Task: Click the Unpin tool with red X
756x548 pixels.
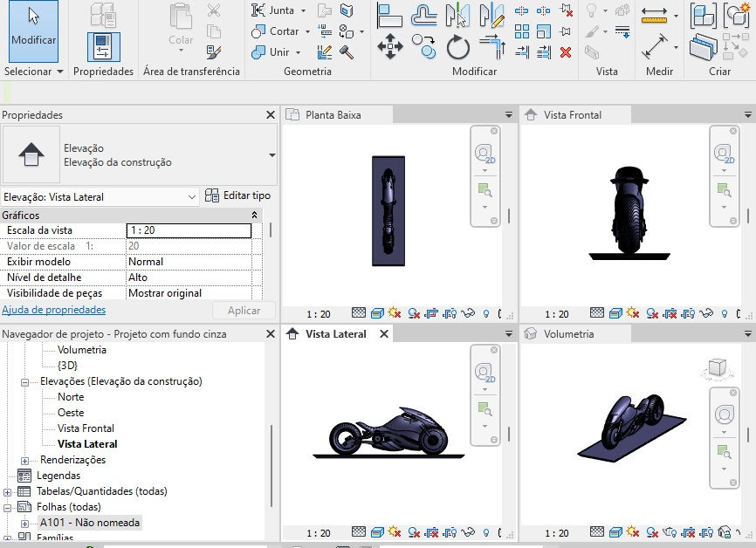Action: coord(566,10)
